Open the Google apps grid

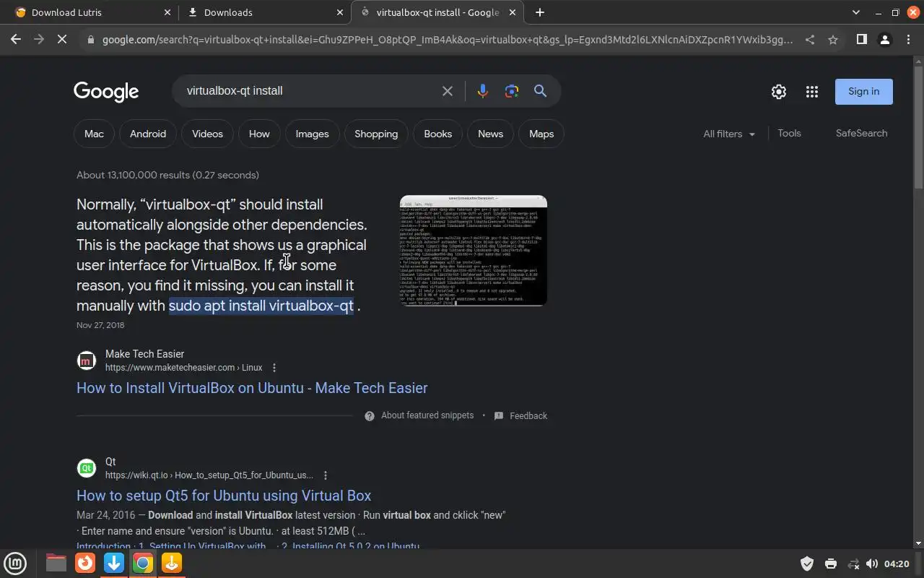click(x=812, y=92)
